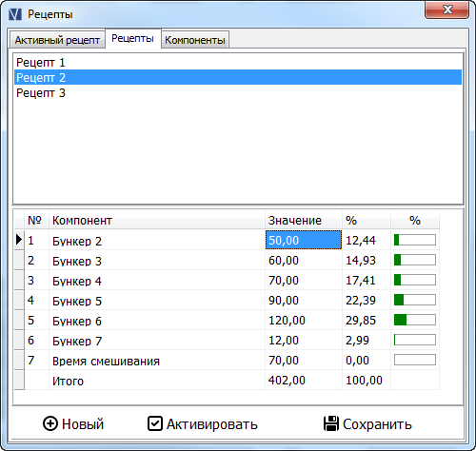Click the Бункер 4 component cell
This screenshot has height=451, width=476.
[157, 281]
